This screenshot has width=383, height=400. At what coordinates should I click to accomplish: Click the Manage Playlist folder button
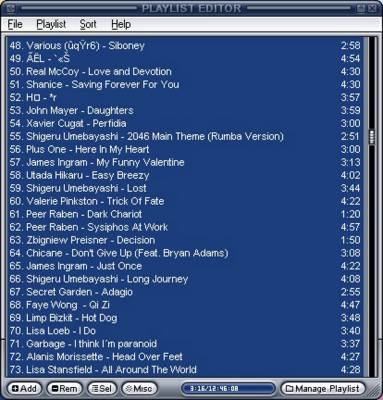pyautogui.click(x=323, y=388)
